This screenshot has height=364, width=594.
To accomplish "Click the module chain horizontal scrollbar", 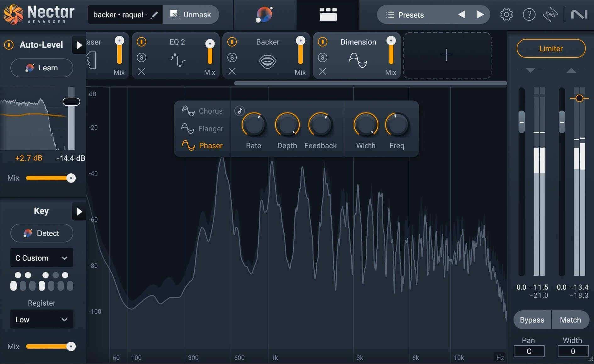I will click(370, 83).
